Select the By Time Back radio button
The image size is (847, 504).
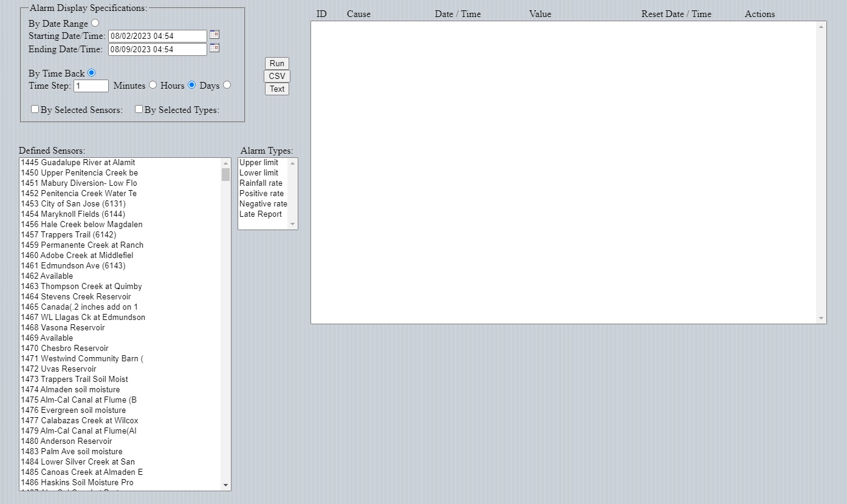(x=92, y=73)
